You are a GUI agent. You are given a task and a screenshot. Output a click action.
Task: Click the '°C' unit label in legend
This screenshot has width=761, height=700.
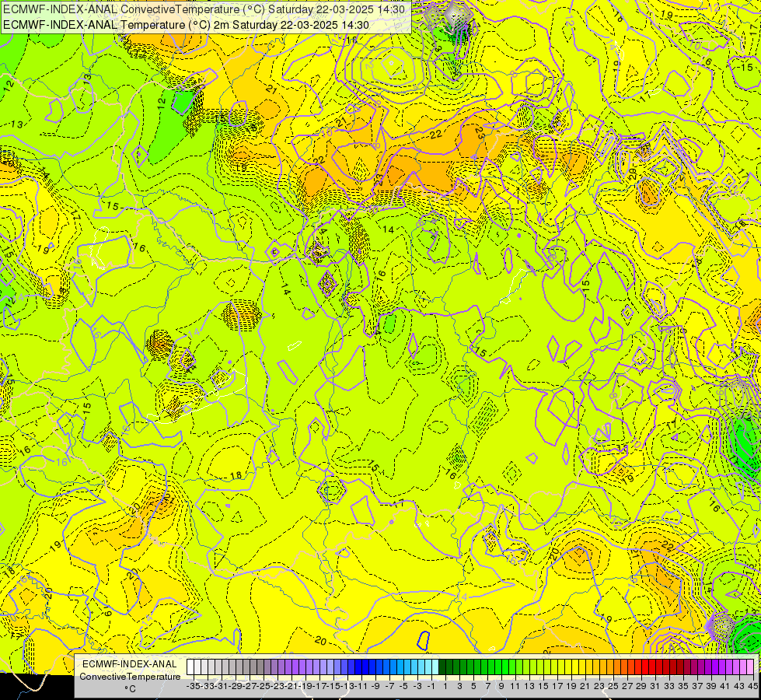pyautogui.click(x=130, y=689)
